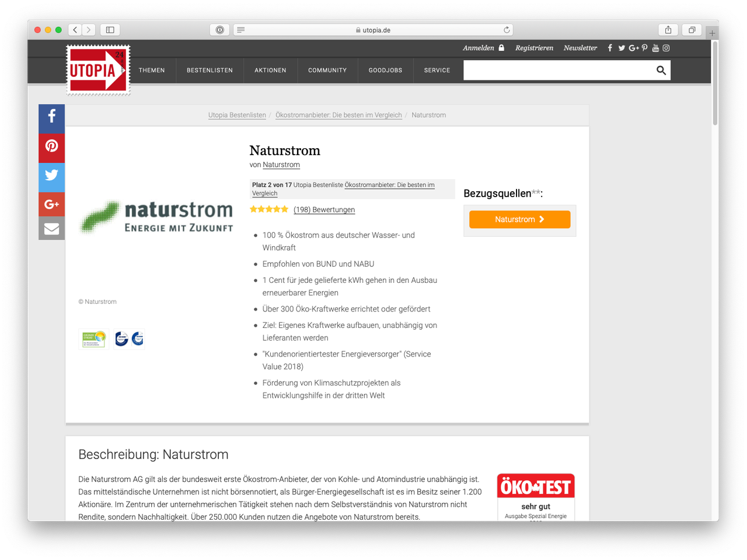The width and height of the screenshot is (747, 560).
Task: Open Google+ icon in top header
Action: pyautogui.click(x=634, y=48)
